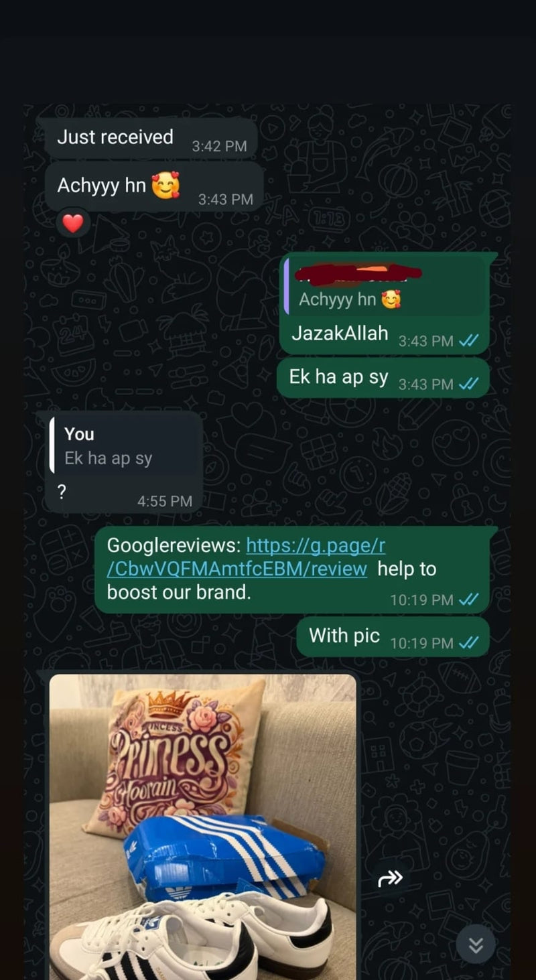The image size is (536, 980).
Task: Tap the 'Ek ha ap sy' sent message
Action: [x=383, y=378]
